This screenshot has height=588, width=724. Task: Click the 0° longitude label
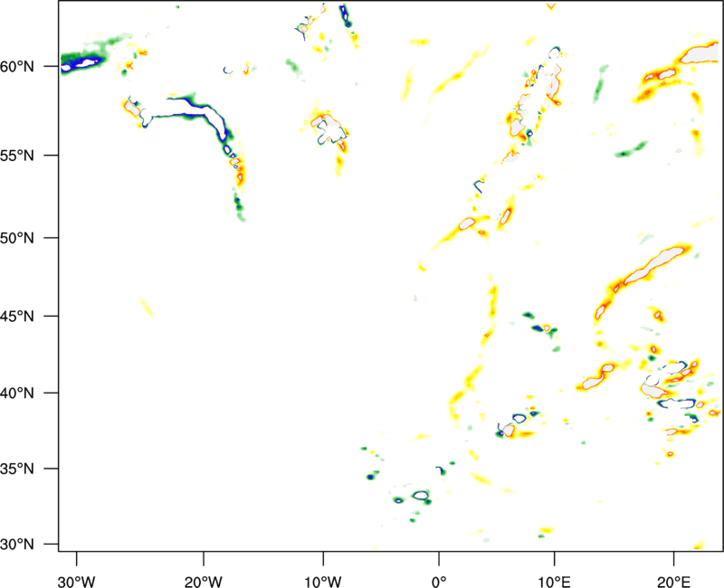(439, 582)
